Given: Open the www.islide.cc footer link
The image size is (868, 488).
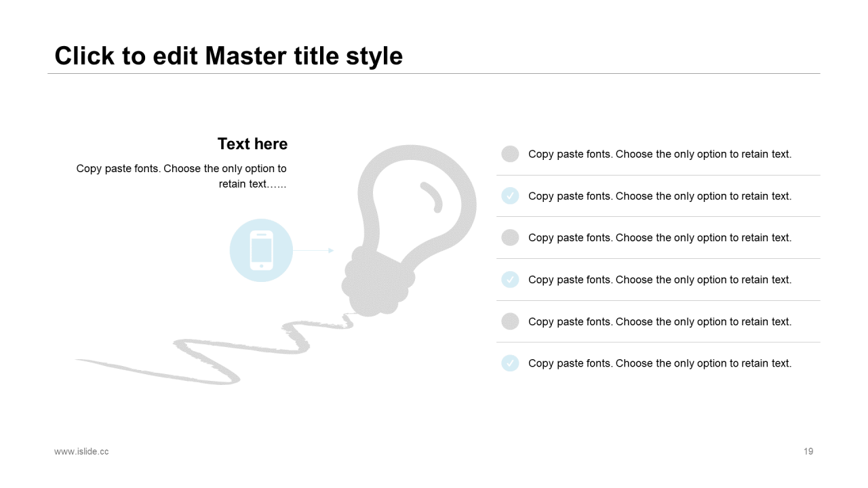Looking at the screenshot, I should click(81, 451).
